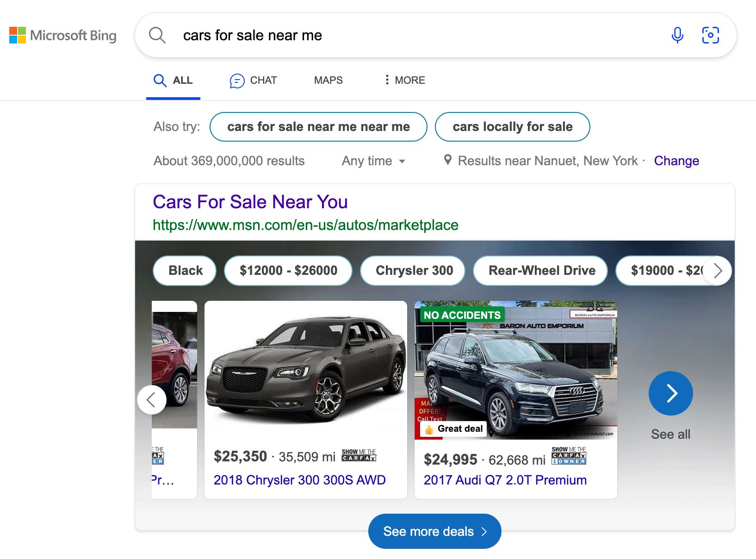The width and height of the screenshot is (756, 559).
Task: Open 2017 Audi Q7 2.0T Premium listing
Action: pyautogui.click(x=505, y=480)
